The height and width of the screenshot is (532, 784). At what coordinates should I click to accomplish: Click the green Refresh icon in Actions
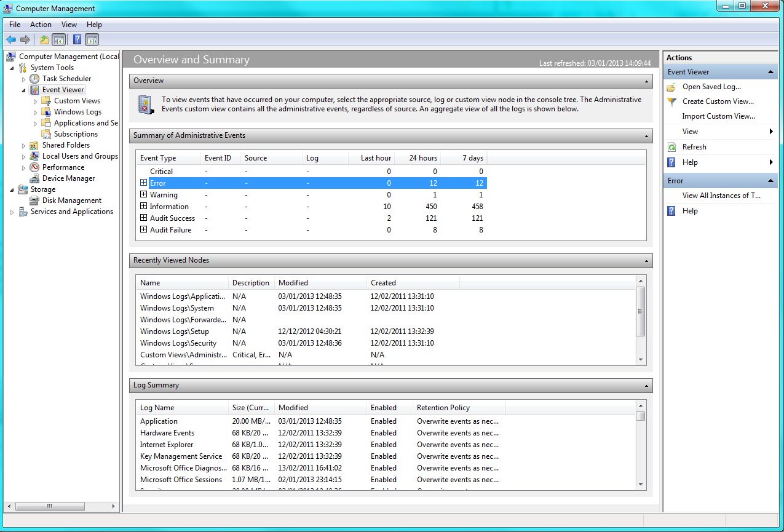coord(671,147)
